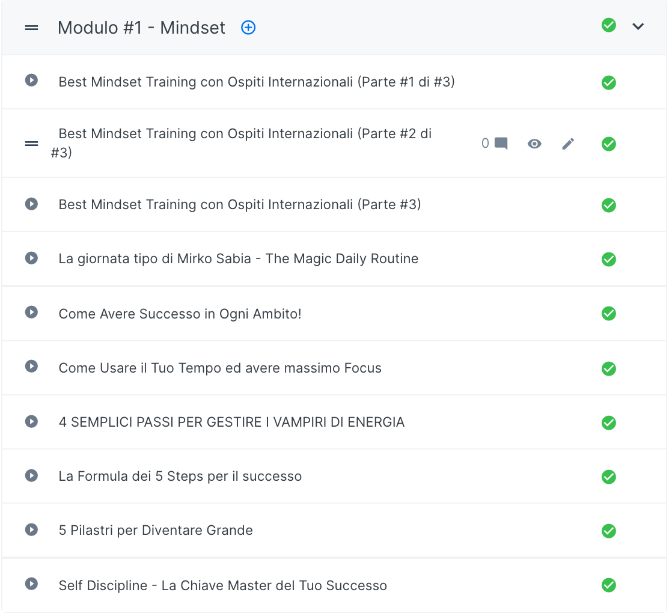Click play icon beside Come Avere Successo

coord(31,313)
